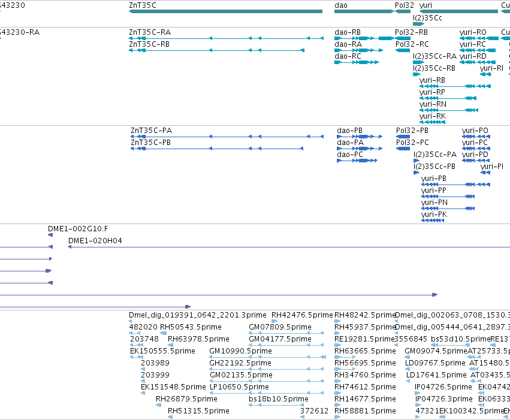Click the yuri-RO transcript
Viewport: 510px width, 420px height.
pyautogui.click(x=479, y=38)
